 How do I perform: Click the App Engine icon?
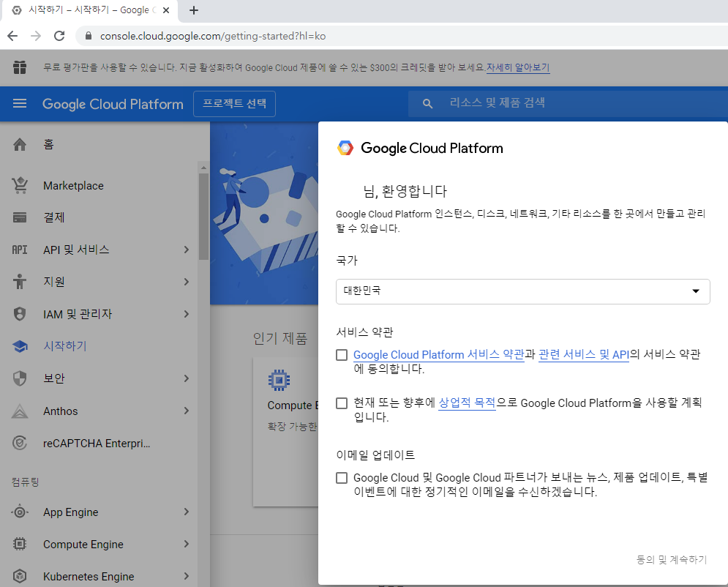(20, 512)
